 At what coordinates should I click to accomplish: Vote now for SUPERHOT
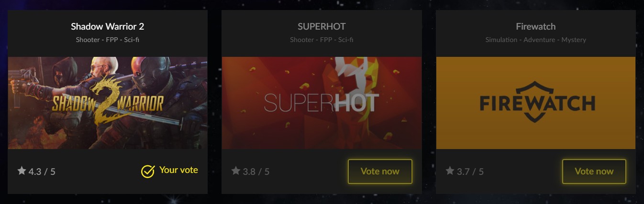(x=380, y=172)
